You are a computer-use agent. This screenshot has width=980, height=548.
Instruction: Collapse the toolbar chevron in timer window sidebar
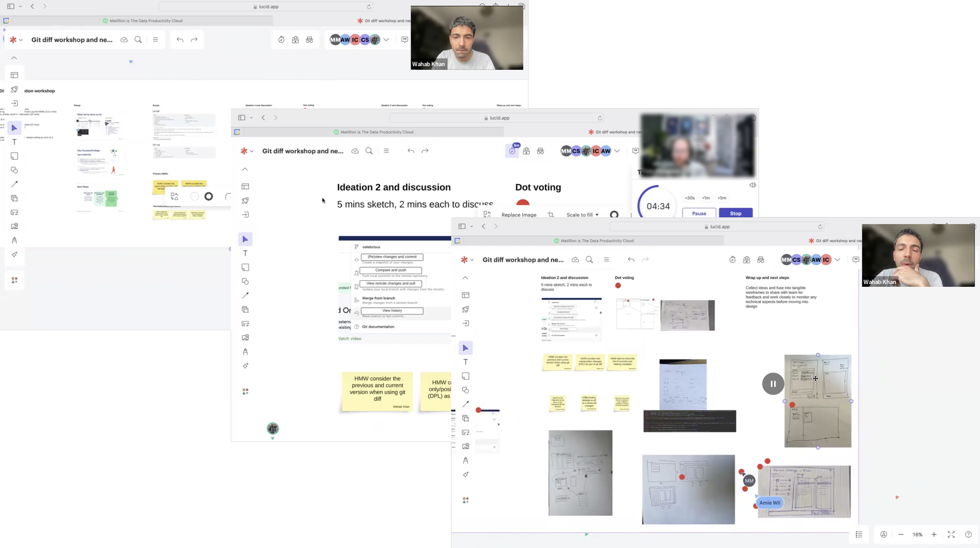245,169
